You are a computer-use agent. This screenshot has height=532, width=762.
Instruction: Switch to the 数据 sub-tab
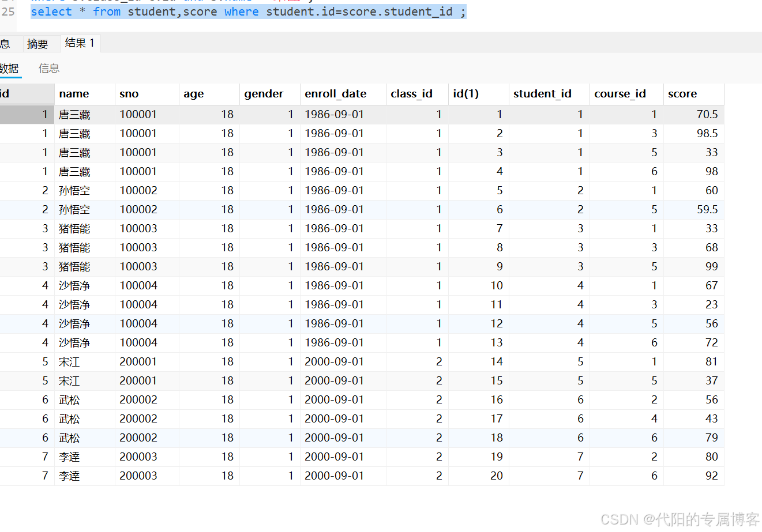click(x=9, y=69)
